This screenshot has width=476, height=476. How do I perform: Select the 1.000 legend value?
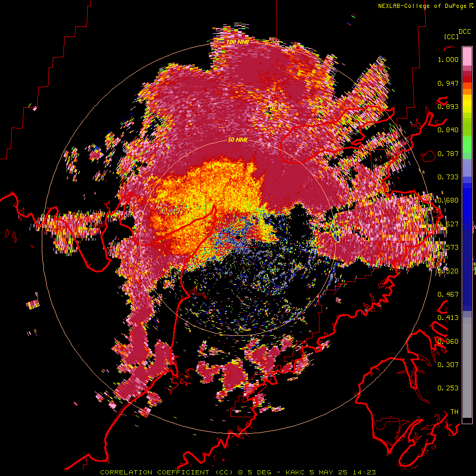448,59
